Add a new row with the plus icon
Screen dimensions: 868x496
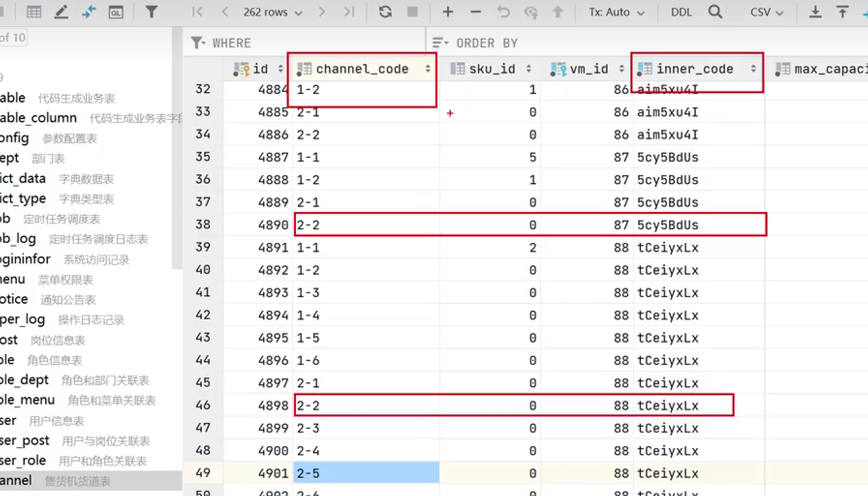pos(447,12)
